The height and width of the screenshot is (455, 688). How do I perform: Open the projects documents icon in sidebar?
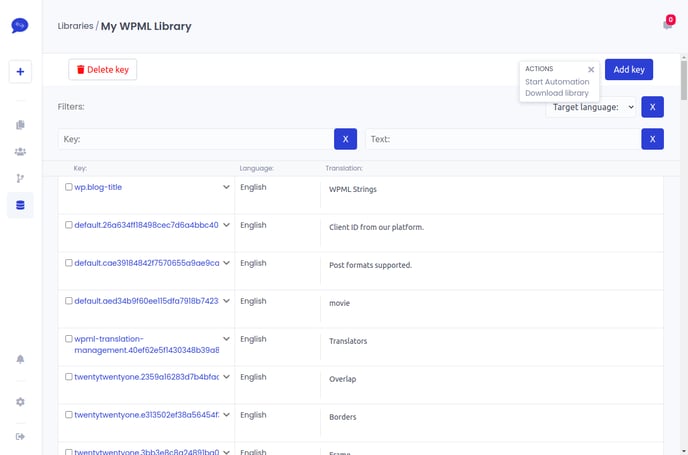pos(20,125)
